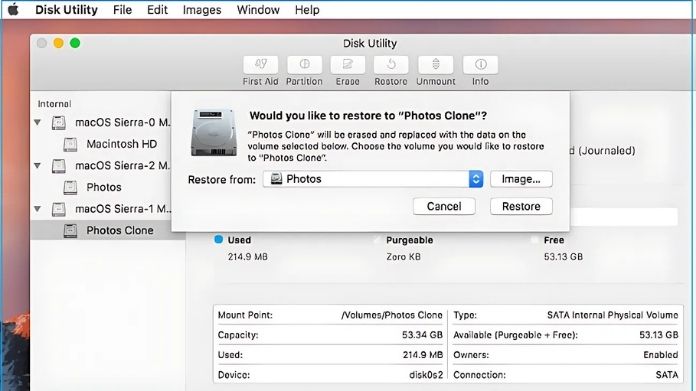Open the File menu
The width and height of the screenshot is (696, 391).
coord(122,10)
